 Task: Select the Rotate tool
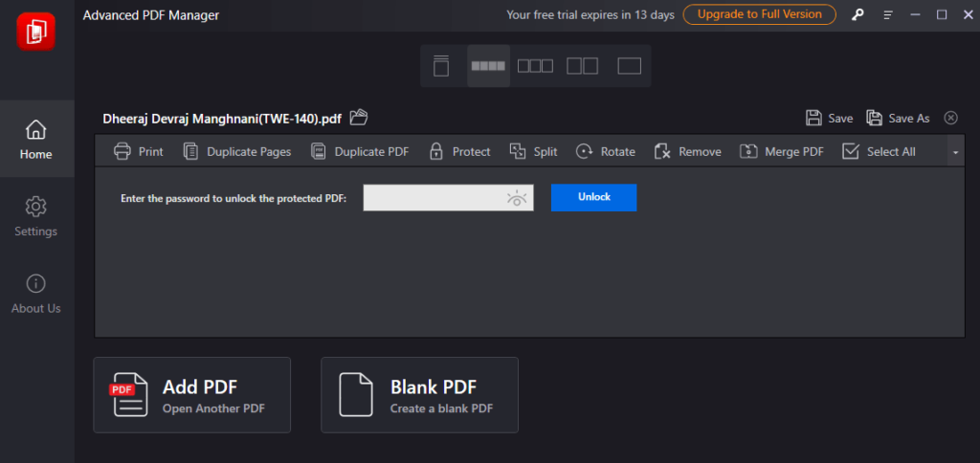point(605,151)
